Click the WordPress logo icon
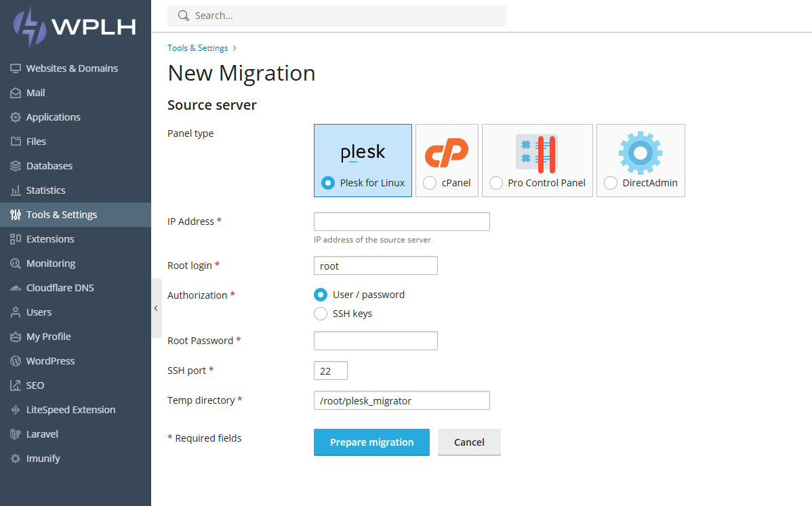This screenshot has width=812, height=506. point(16,360)
